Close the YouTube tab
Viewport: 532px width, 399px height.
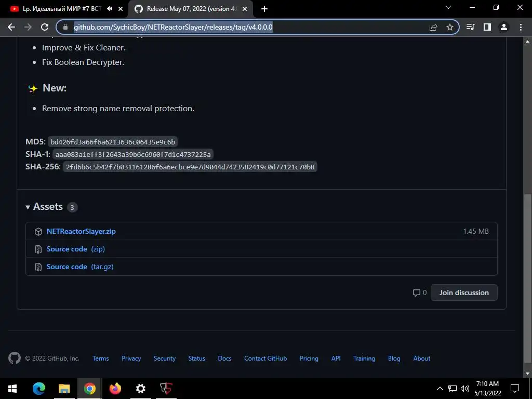tap(121, 9)
